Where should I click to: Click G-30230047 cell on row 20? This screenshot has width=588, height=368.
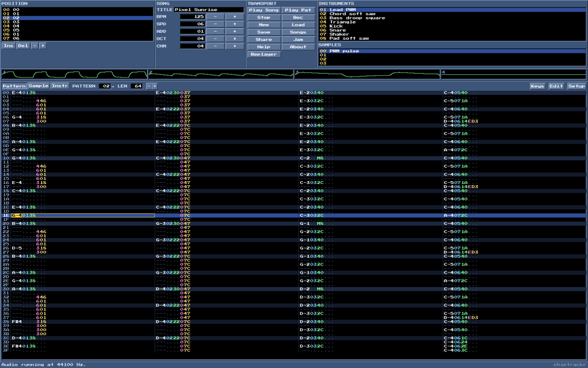(x=173, y=224)
